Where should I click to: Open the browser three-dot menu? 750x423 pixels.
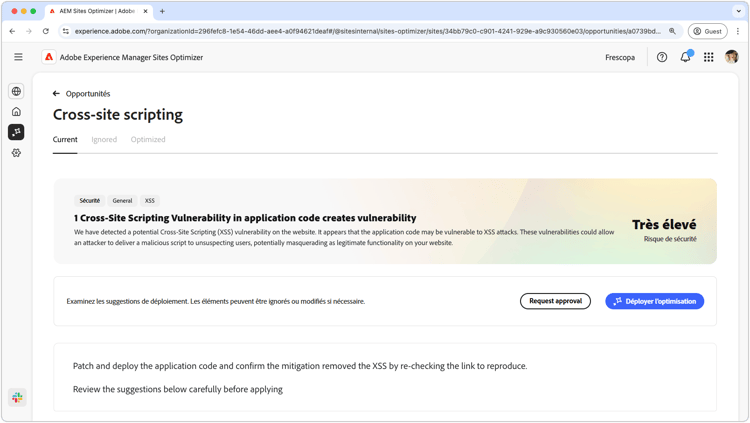(738, 31)
